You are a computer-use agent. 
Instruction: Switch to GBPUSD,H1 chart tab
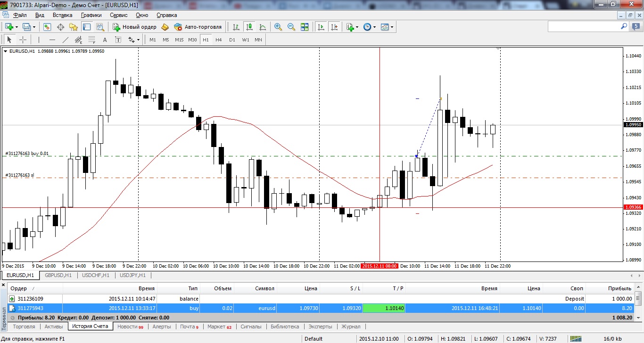58,275
